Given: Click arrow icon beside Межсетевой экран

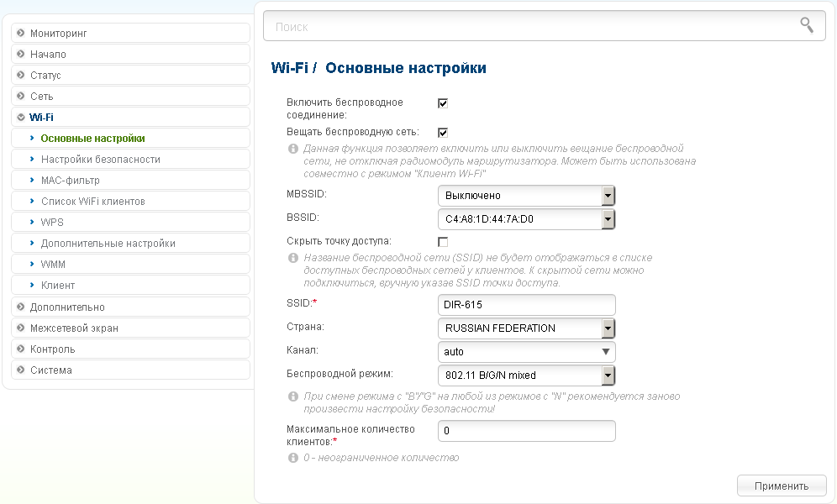Looking at the screenshot, I should click(20, 328).
